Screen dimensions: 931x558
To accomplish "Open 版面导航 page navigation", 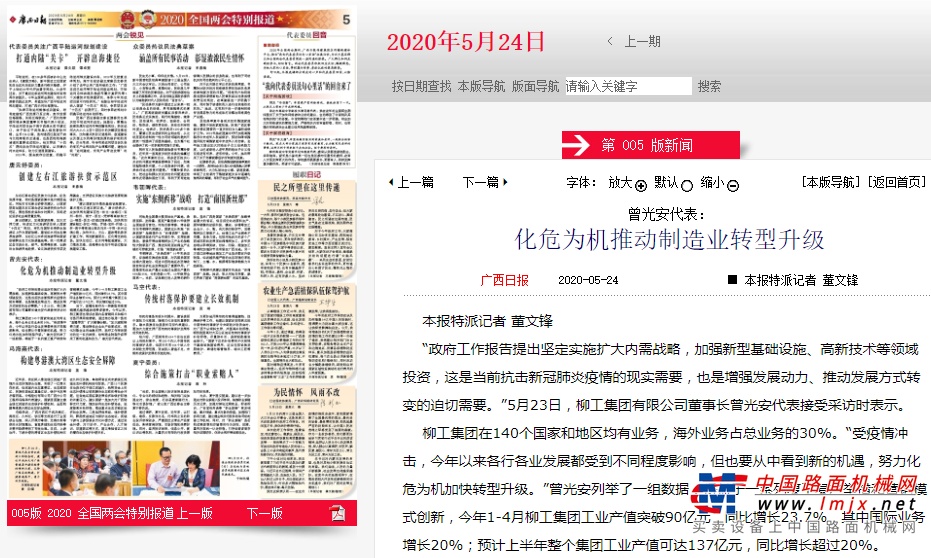I will point(535,86).
